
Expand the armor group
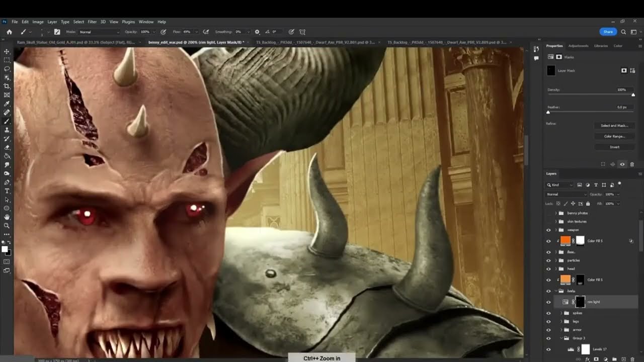coord(561,330)
